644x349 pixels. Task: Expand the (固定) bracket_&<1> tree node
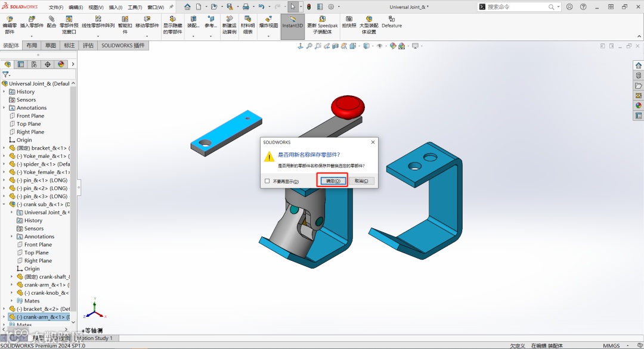(x=4, y=148)
